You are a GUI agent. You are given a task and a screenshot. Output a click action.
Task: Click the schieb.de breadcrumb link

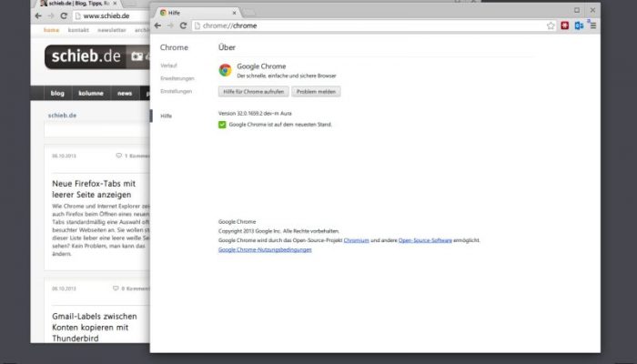[62, 116]
